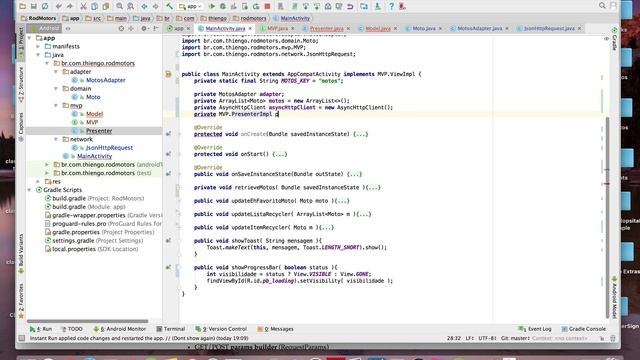Screen dimensions: 640x360
Task: Click the Redo arrow icon
Action: (x=70, y=6)
